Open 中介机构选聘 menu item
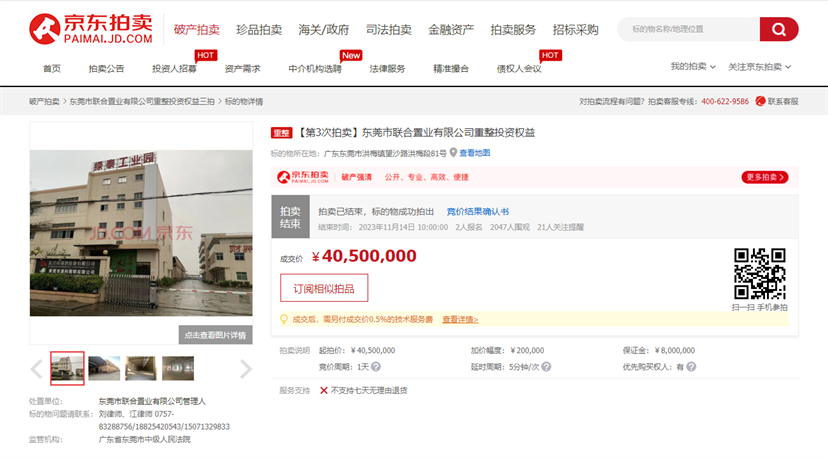Screen dimensions: 828x458 point(315,69)
